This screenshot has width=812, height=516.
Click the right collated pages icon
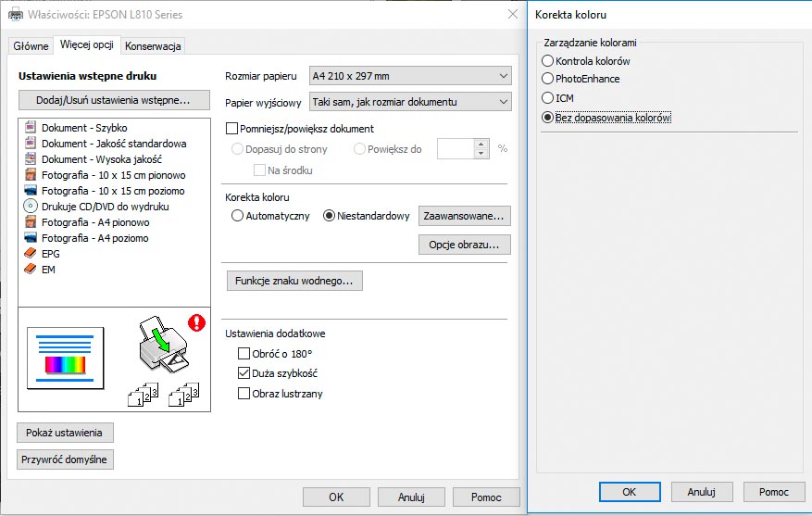tap(184, 395)
